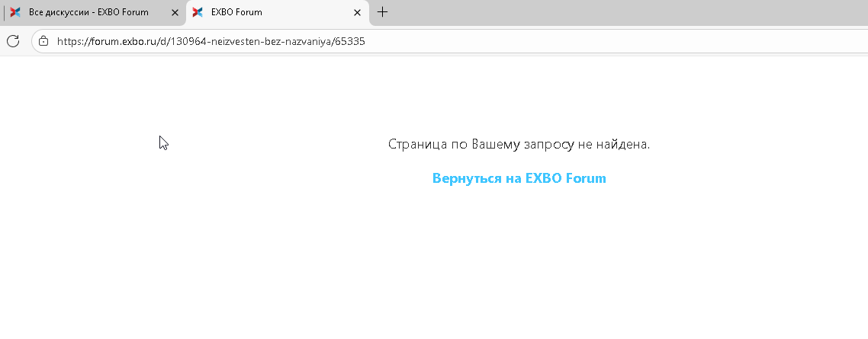Click the favicon on the "Все дискуссии" tab

15,12
